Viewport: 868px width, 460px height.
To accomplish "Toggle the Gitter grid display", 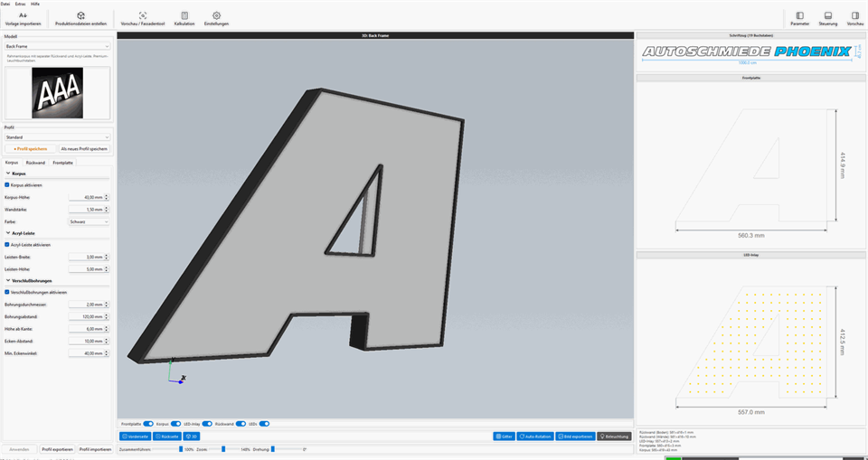I will pos(504,437).
